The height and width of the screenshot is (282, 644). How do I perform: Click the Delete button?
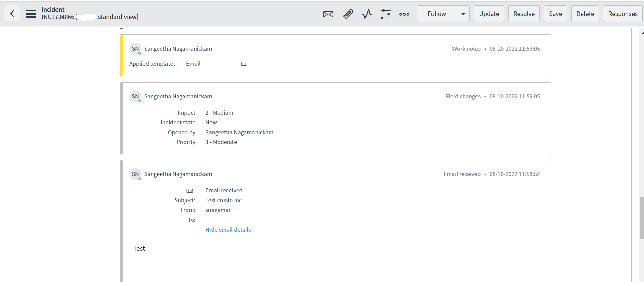(585, 14)
